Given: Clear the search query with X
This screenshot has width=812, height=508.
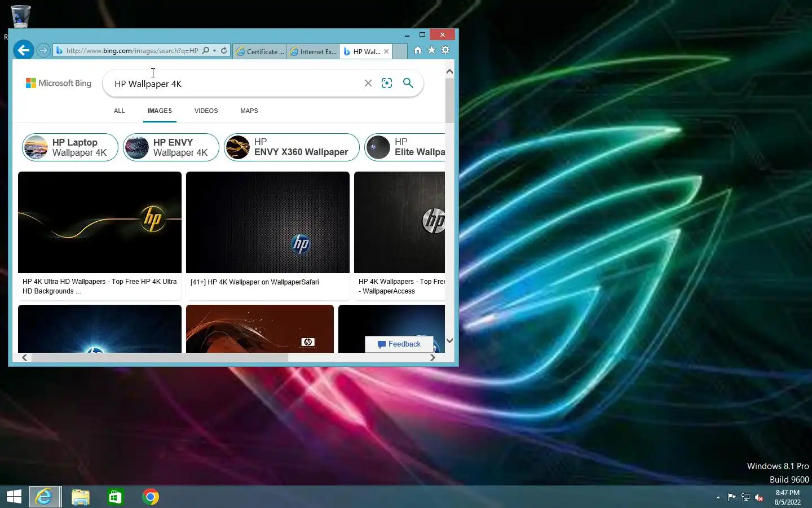Looking at the screenshot, I should (x=368, y=83).
